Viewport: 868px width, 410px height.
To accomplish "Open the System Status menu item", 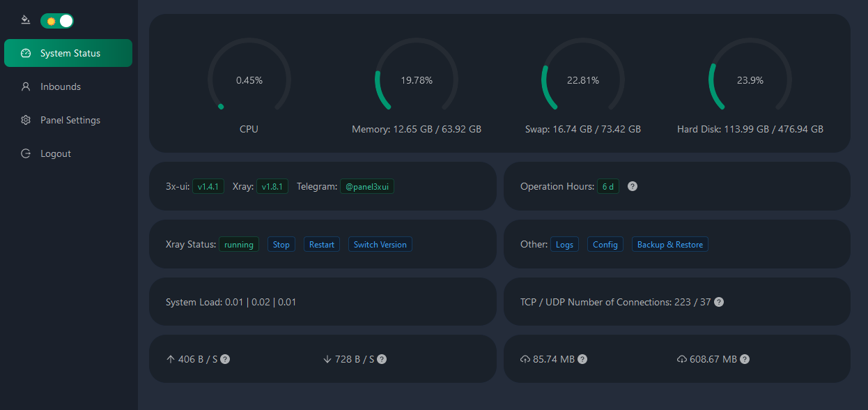I will (68, 53).
